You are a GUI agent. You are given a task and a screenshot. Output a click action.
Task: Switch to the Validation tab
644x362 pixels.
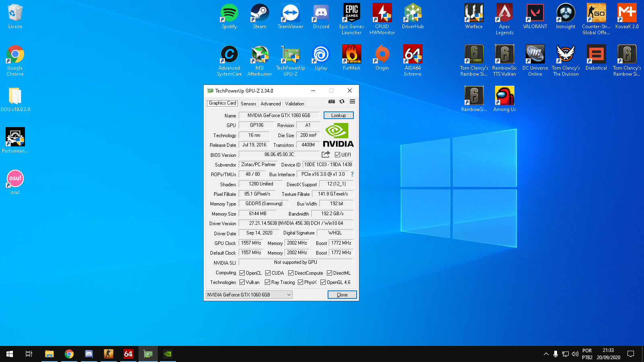[295, 103]
